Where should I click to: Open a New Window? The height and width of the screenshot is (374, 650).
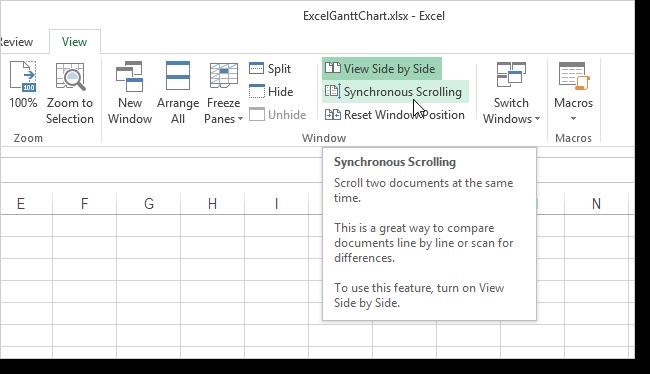coord(130,93)
